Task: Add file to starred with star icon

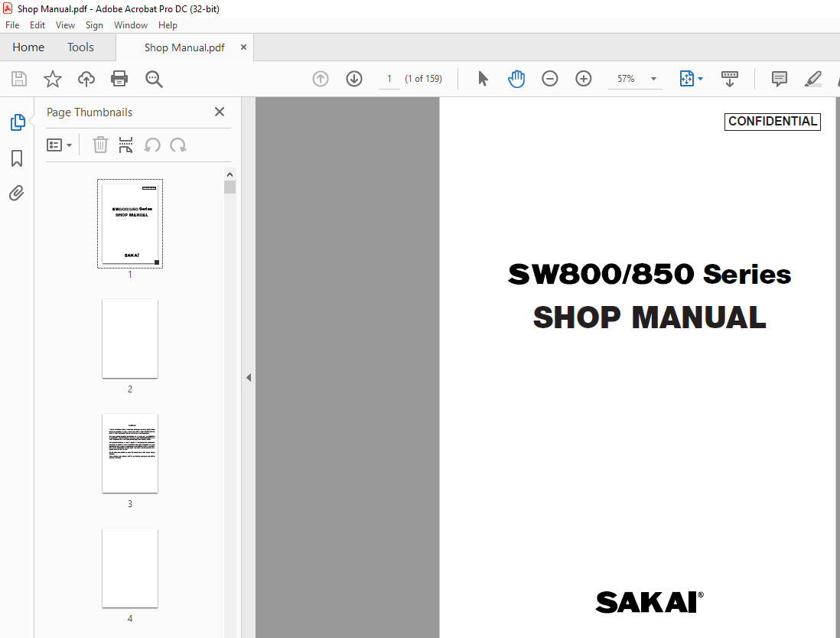Action: coord(53,79)
